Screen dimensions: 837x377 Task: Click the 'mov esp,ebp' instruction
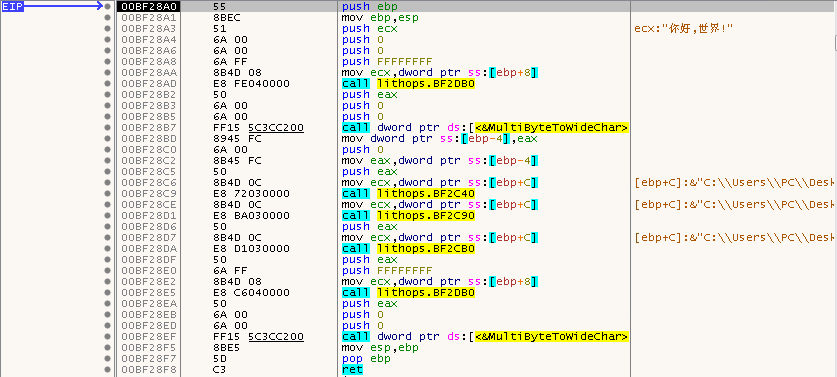pos(380,348)
